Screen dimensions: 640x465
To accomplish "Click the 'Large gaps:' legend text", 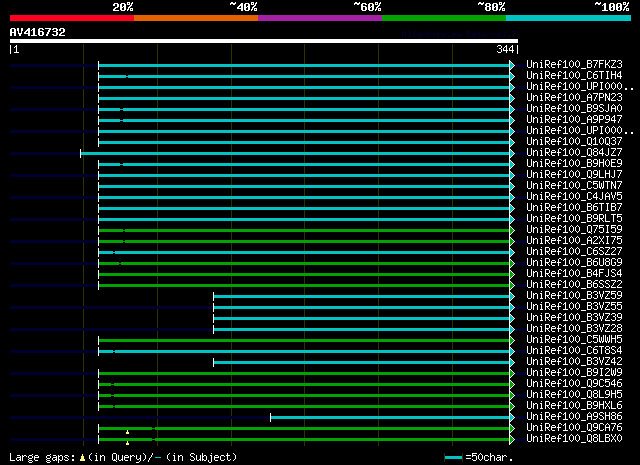I will 42,458.
